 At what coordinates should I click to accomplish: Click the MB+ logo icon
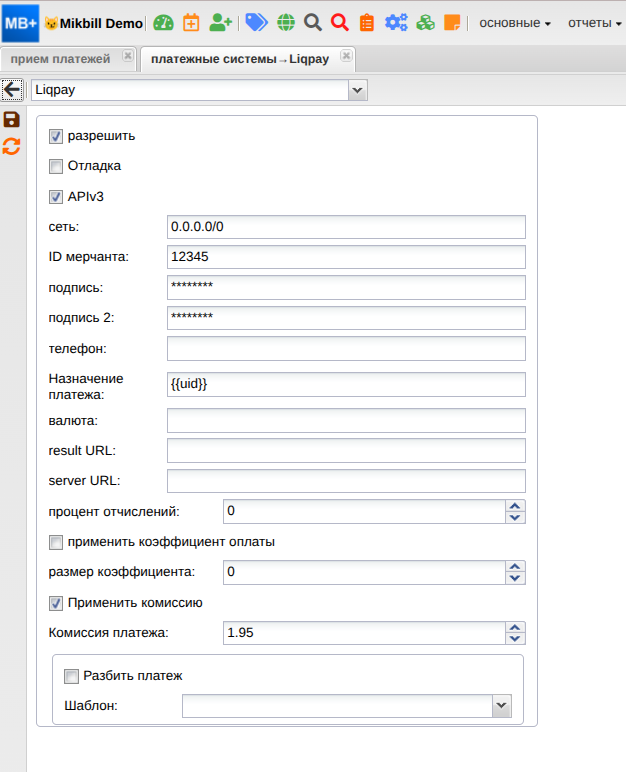click(x=20, y=23)
